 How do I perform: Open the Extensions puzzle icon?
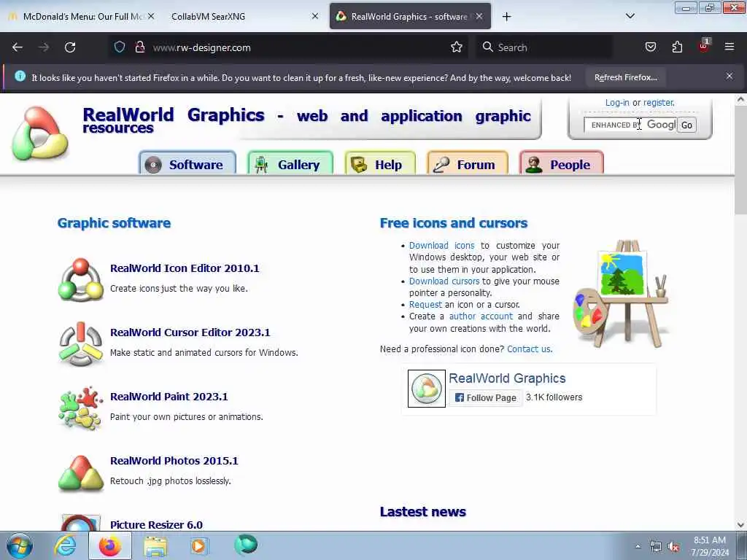pos(677,47)
